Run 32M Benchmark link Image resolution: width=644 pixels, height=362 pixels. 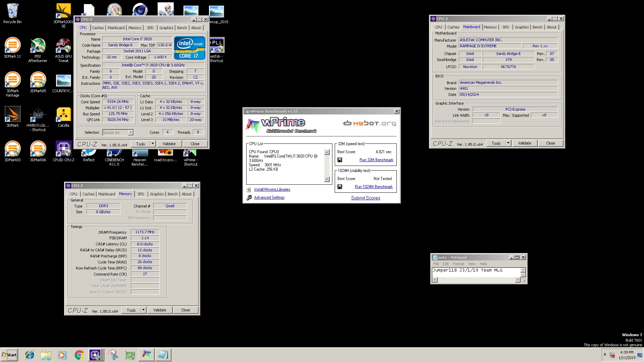pyautogui.click(x=376, y=160)
